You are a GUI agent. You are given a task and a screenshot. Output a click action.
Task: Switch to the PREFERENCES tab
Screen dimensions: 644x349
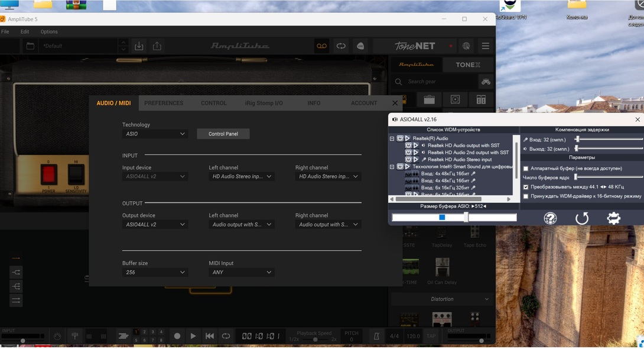164,103
